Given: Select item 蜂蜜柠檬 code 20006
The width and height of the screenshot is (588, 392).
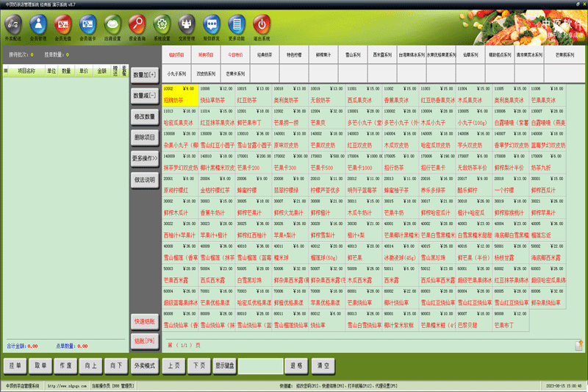Looking at the screenshot, I should tap(254, 185).
